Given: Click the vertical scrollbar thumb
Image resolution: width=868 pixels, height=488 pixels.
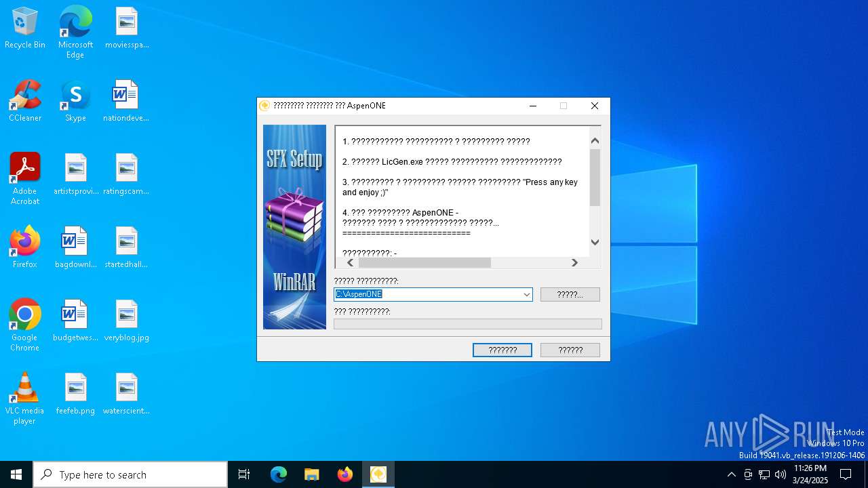Looking at the screenshot, I should [595, 178].
